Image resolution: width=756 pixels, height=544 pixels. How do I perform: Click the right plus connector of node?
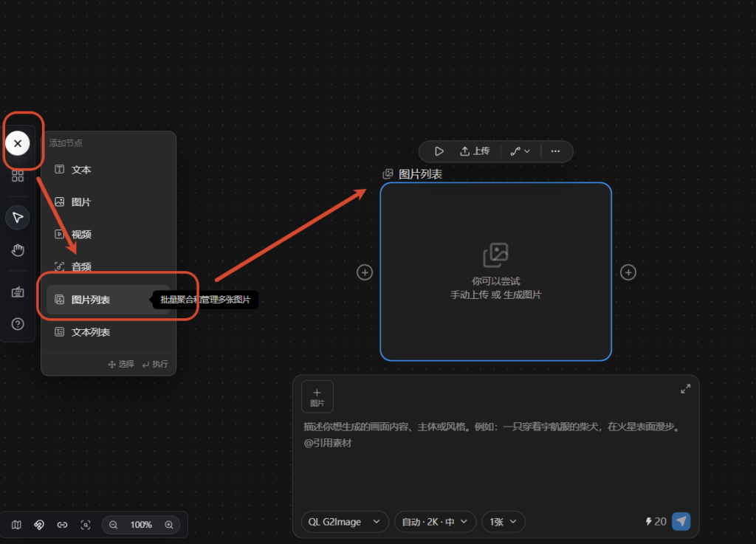tap(628, 272)
